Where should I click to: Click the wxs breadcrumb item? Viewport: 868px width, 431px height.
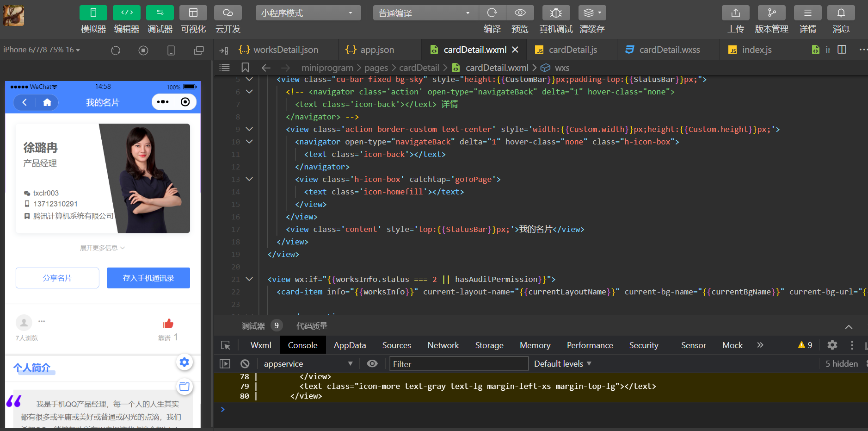click(x=555, y=68)
